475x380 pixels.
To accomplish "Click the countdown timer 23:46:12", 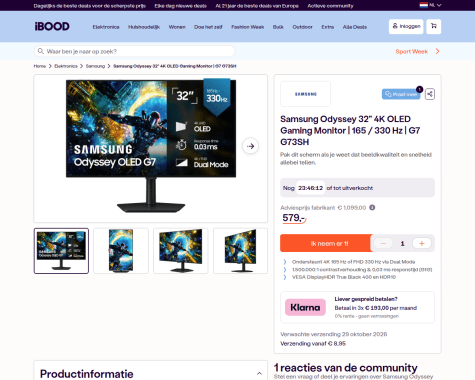I will [310, 188].
